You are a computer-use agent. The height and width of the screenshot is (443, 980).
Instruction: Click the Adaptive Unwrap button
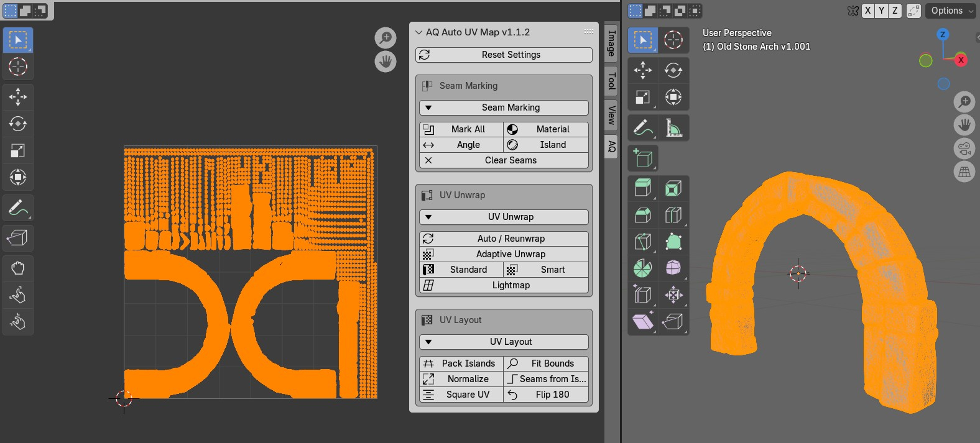pos(504,254)
